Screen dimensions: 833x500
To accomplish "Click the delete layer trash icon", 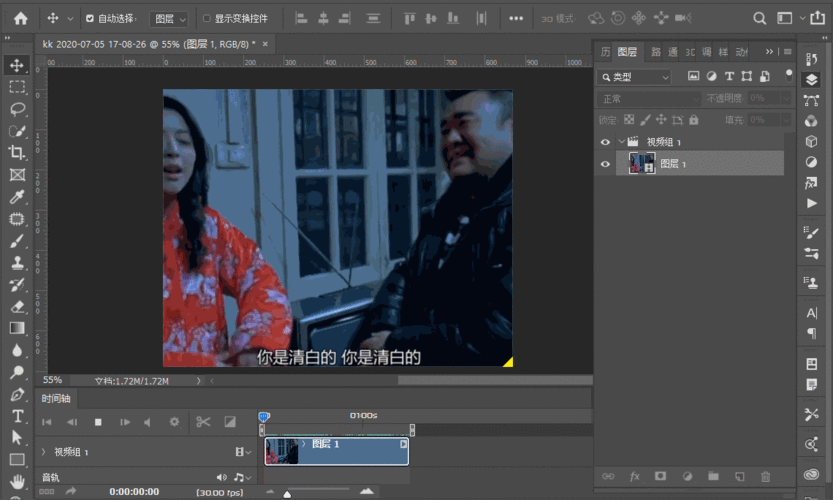I will click(x=766, y=477).
